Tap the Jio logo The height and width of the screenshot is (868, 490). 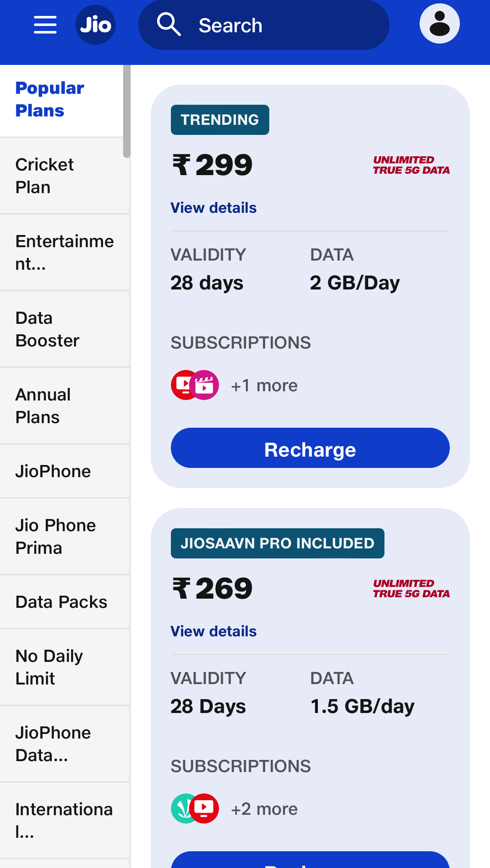point(95,25)
